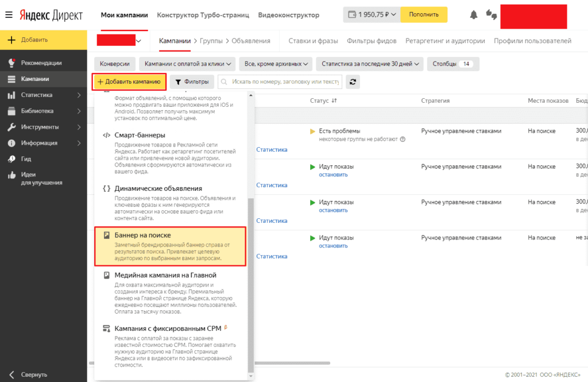Click the plus icon beside Добавить in sidebar
The image size is (588, 382).
click(11, 40)
